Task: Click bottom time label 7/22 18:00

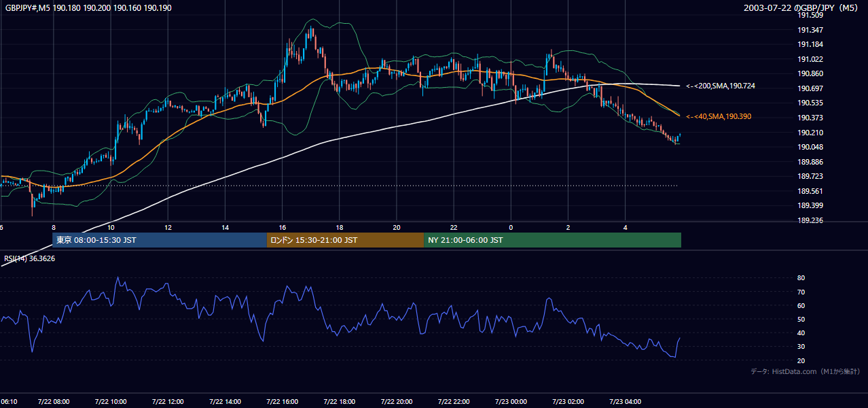Action: point(339,402)
